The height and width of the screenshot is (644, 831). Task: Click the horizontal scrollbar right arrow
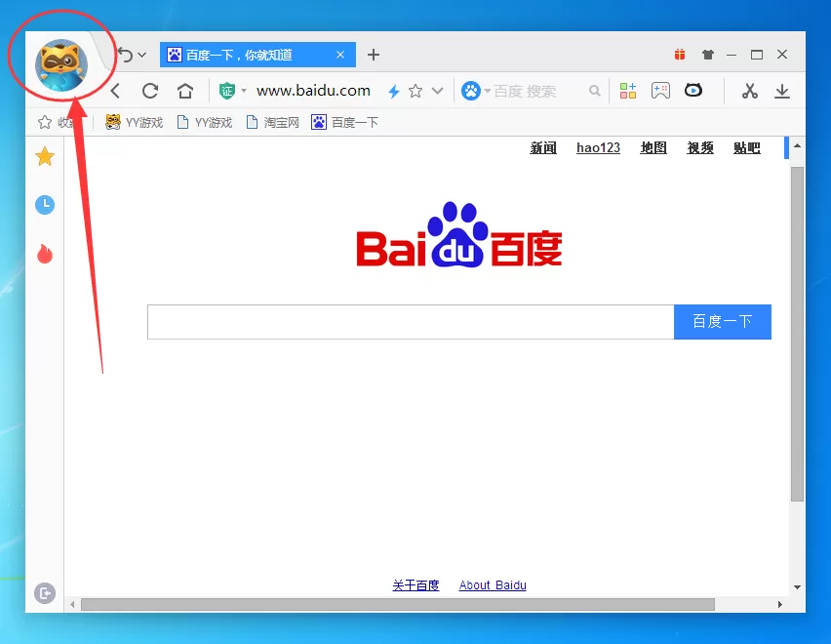click(779, 604)
